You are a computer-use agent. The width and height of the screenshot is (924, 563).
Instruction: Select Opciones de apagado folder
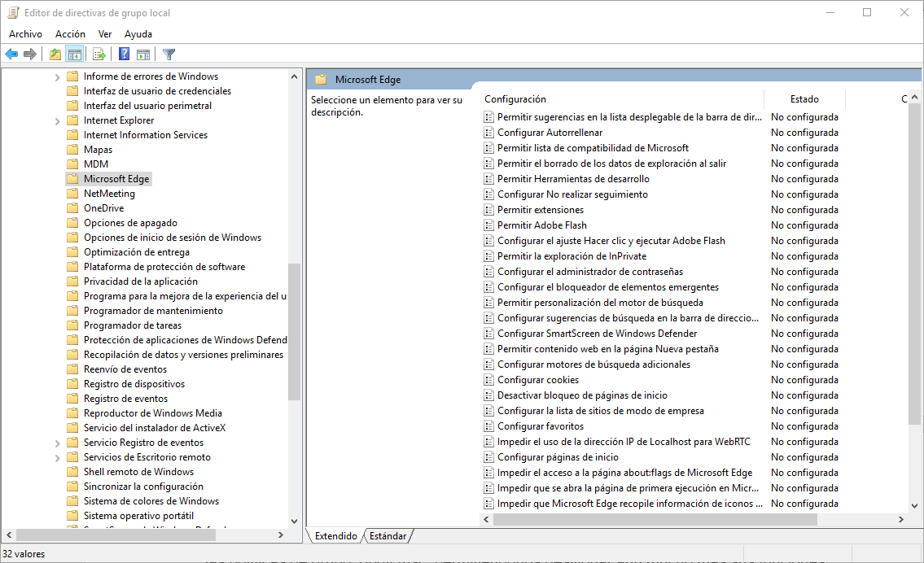[130, 223]
